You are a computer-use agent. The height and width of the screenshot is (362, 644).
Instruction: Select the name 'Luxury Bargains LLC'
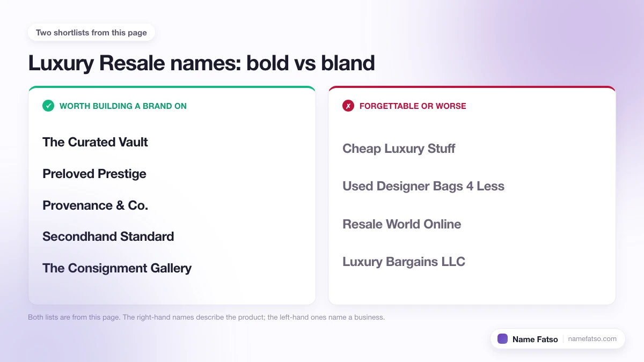pos(404,262)
